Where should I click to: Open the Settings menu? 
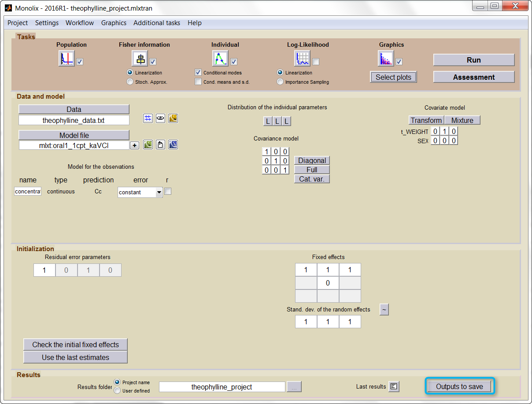click(x=47, y=23)
